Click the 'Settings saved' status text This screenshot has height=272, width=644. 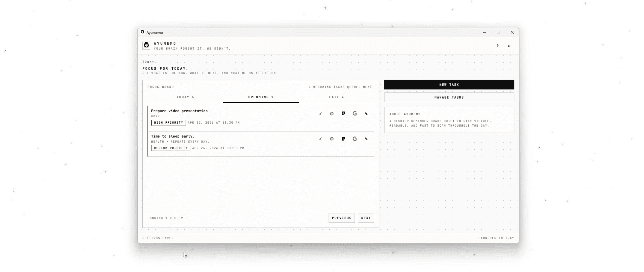coord(158,238)
